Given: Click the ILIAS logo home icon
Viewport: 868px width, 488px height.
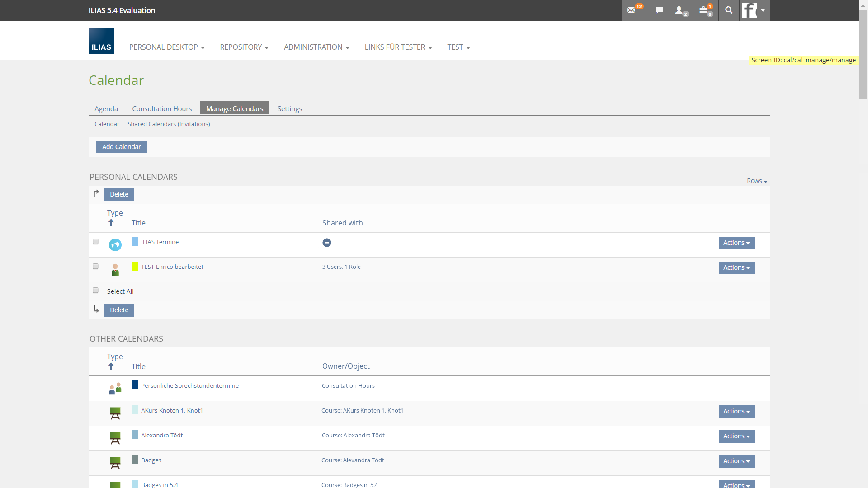Looking at the screenshot, I should click(101, 41).
